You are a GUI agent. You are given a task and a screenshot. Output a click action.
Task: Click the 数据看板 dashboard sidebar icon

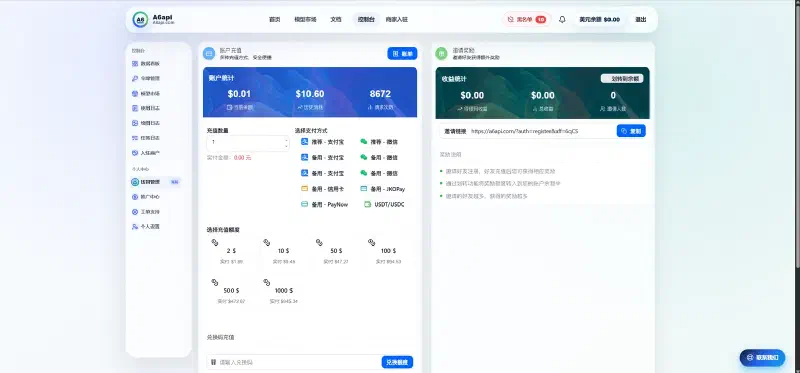pos(135,64)
